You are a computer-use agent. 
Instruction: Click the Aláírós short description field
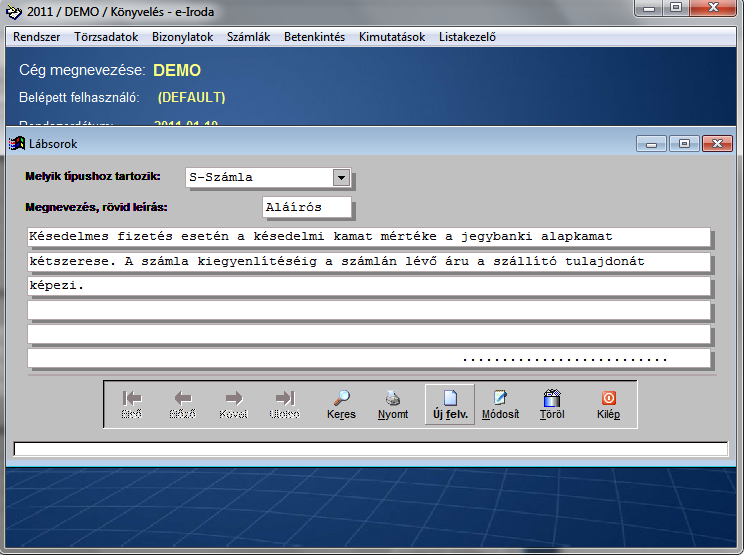pyautogui.click(x=306, y=207)
